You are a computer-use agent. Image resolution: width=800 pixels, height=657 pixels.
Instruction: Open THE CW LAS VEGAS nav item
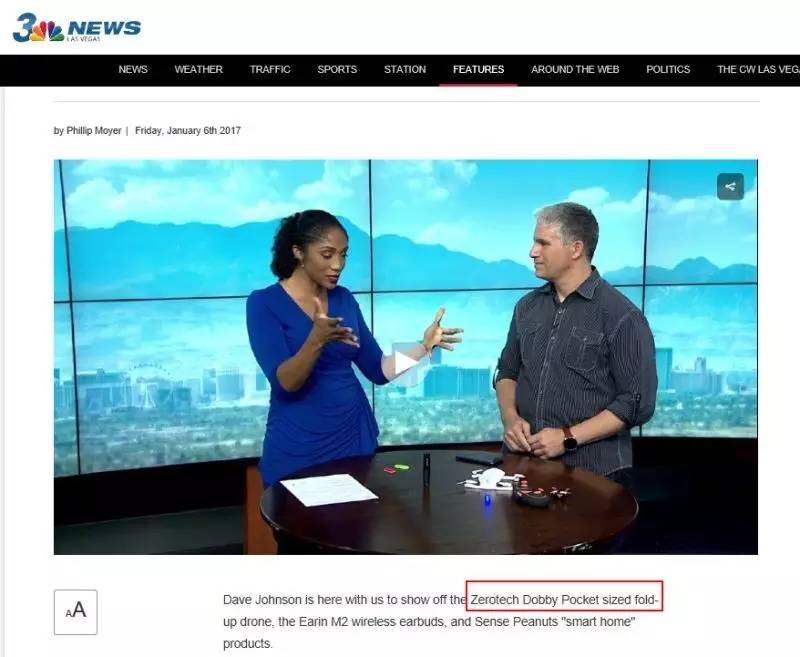coord(757,70)
